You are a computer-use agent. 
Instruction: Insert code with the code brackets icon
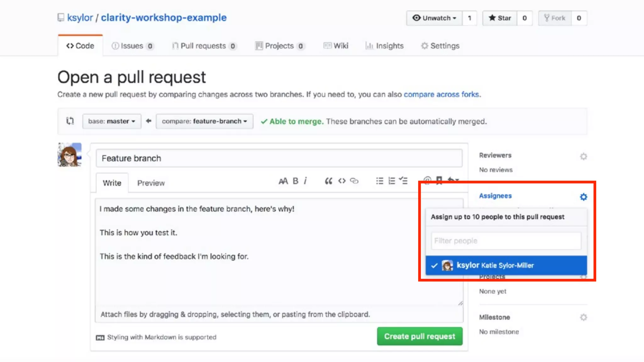[x=342, y=181]
